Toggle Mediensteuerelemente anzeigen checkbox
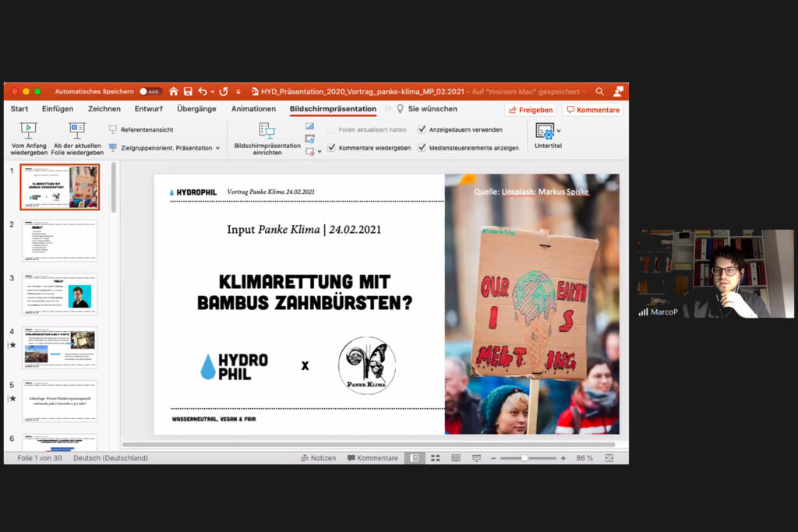798x532 pixels. [422, 147]
